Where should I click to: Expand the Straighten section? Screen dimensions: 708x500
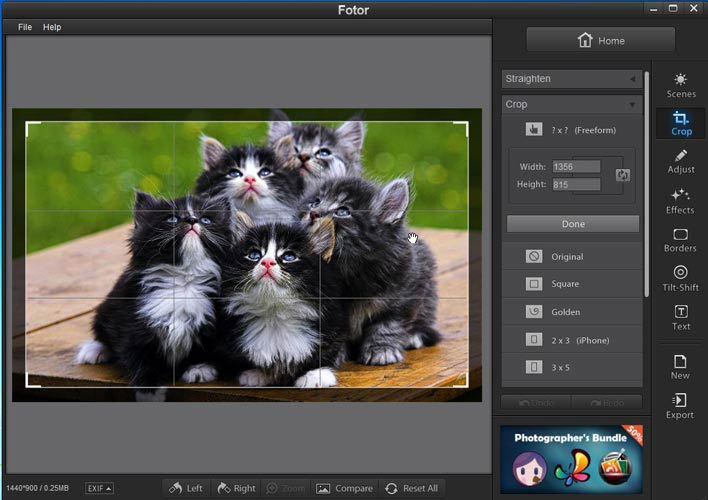click(572, 79)
